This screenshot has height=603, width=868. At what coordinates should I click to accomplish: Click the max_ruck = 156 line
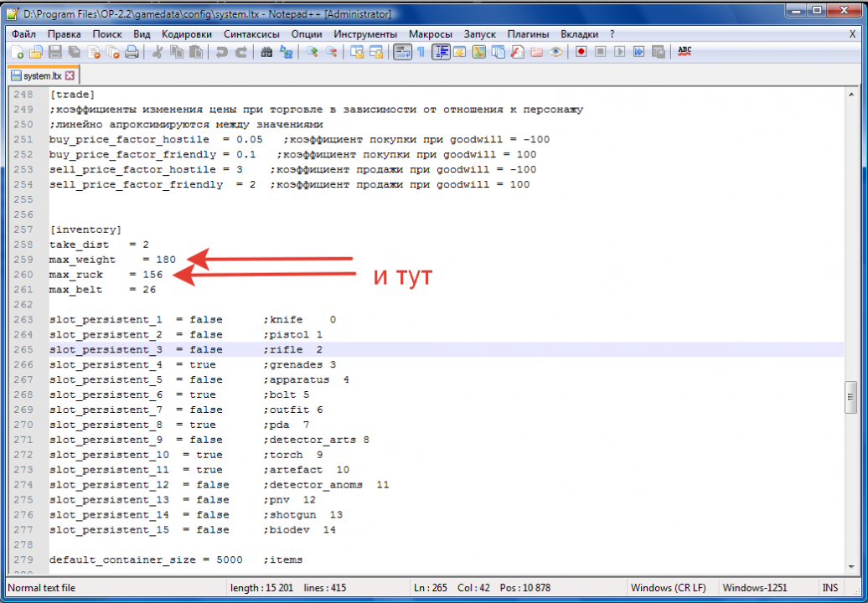click(106, 275)
